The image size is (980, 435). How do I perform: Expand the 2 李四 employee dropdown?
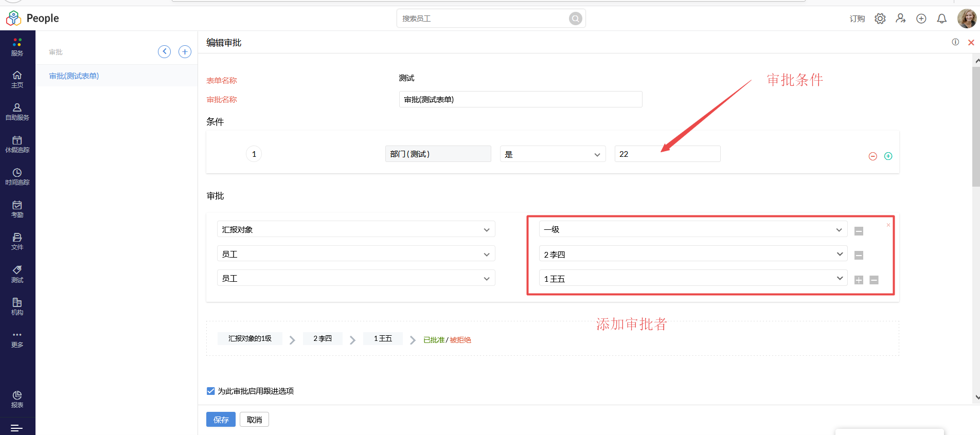pyautogui.click(x=692, y=254)
